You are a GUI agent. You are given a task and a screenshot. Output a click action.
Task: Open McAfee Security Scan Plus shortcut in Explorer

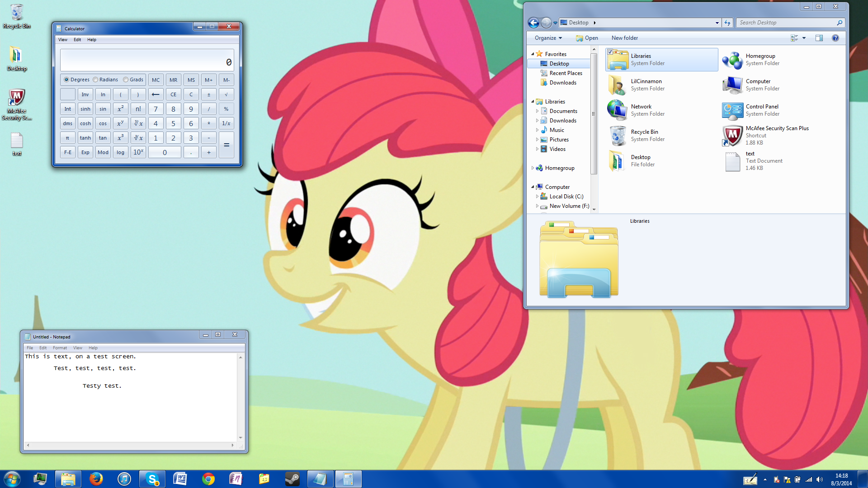(x=732, y=136)
